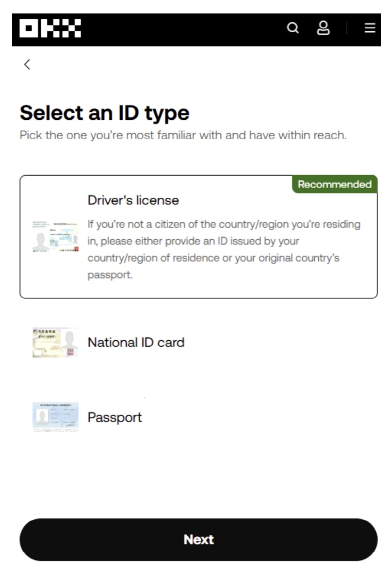Viewport: 392px width, 579px height.
Task: Click the 'Pick the one you're most familiar' subtitle
Action: 183,135
